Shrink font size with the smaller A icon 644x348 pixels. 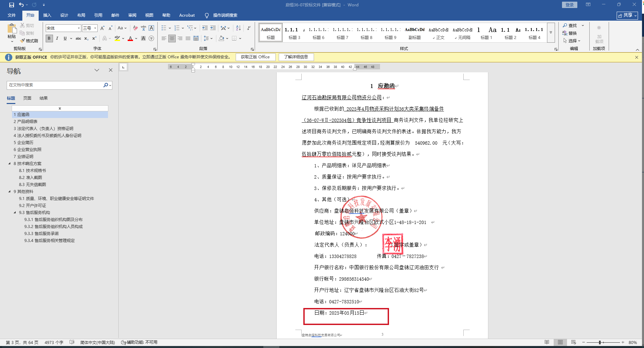pyautogui.click(x=110, y=28)
